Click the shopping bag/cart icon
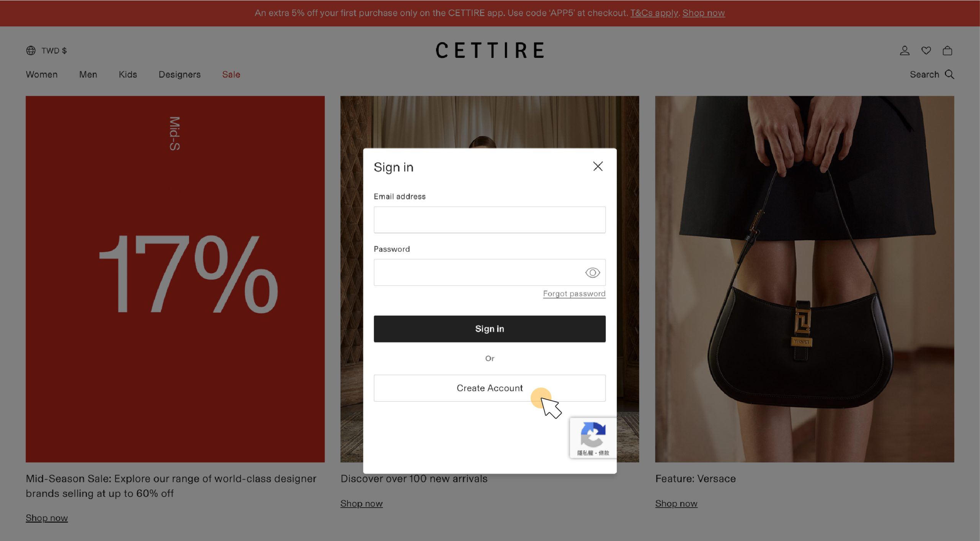Image resolution: width=980 pixels, height=541 pixels. 948,50
